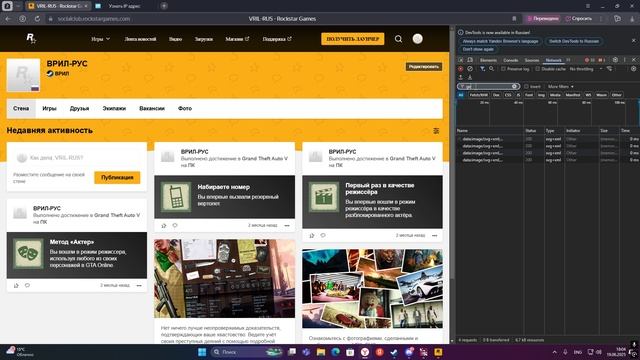Open the Sources tab in DevTools
Screen dimensions: 640x360
tap(532, 60)
